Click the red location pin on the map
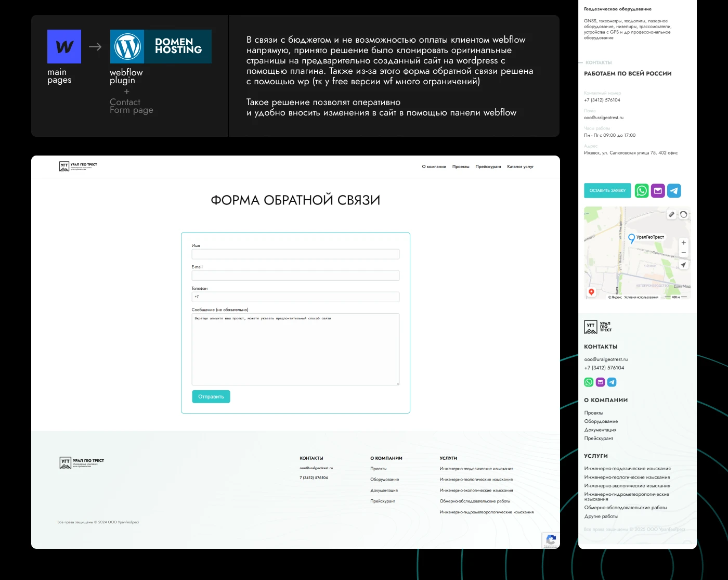 coord(591,292)
